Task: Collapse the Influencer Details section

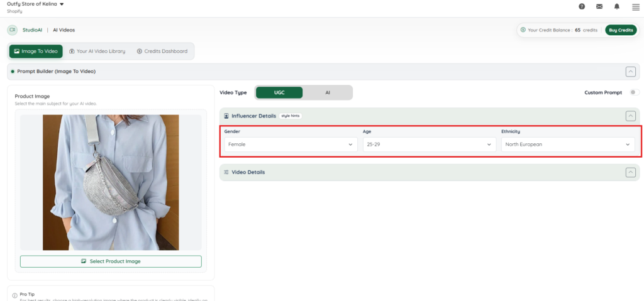Action: click(630, 116)
